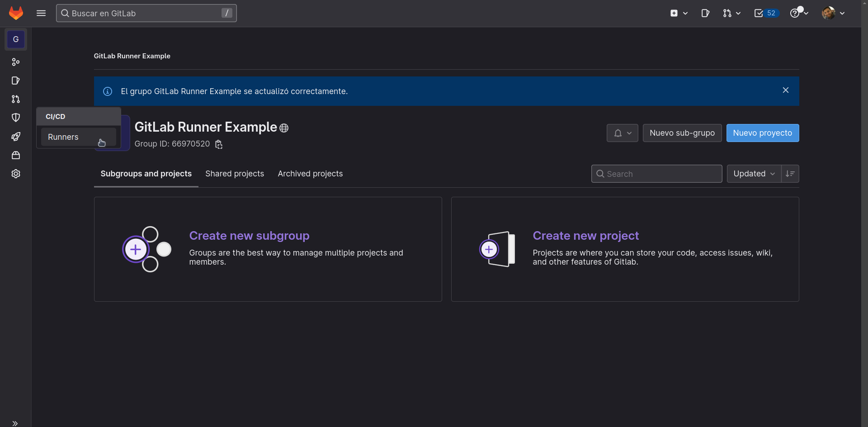Screen dimensions: 868x427
Task: Toggle the hamburger main menu
Action: (x=41, y=13)
